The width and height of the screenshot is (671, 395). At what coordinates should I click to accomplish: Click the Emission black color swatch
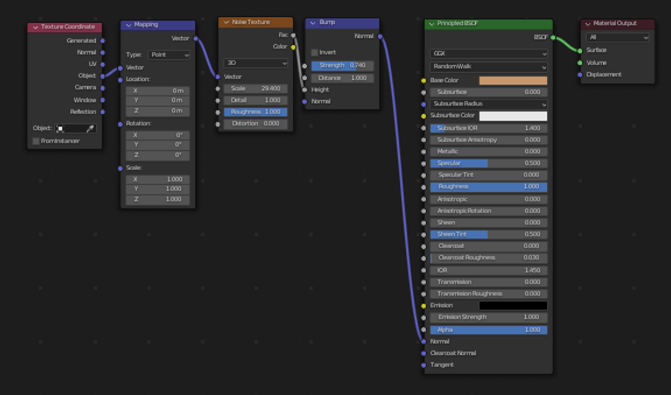click(513, 306)
